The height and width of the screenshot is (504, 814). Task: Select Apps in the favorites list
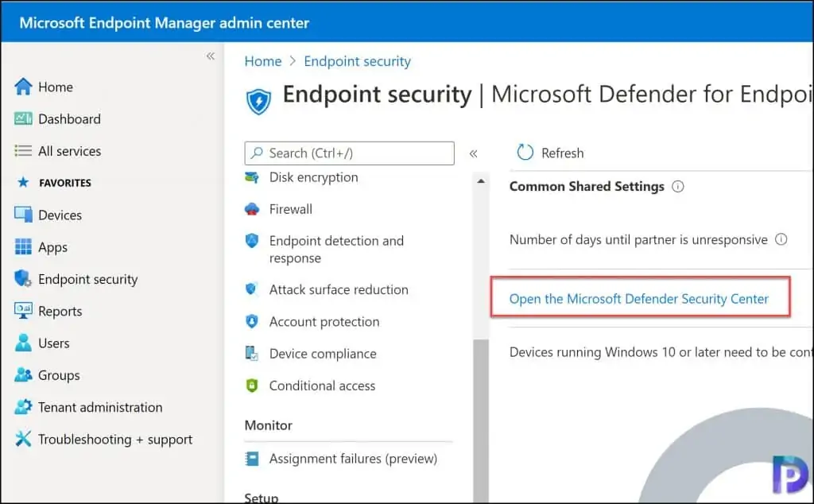pos(53,247)
